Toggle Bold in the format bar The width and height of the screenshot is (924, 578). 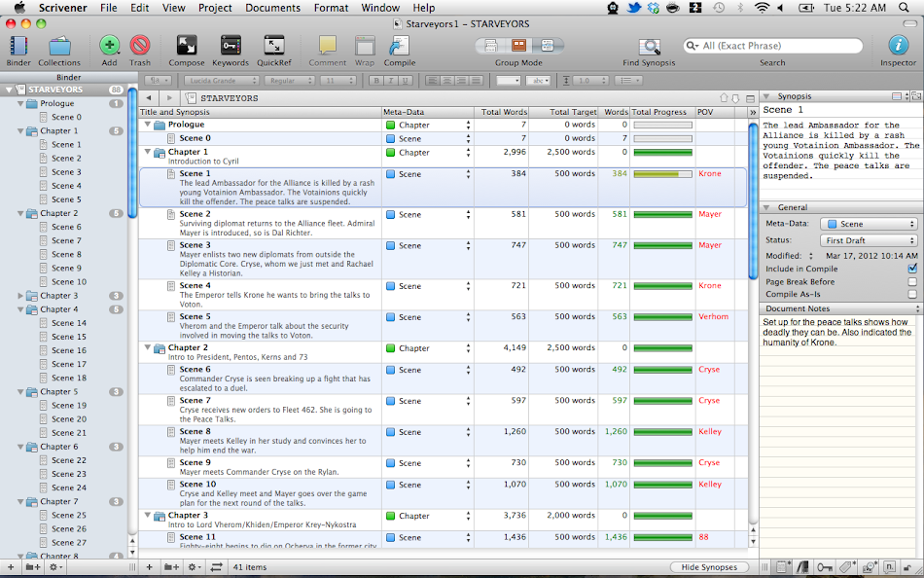click(x=376, y=81)
